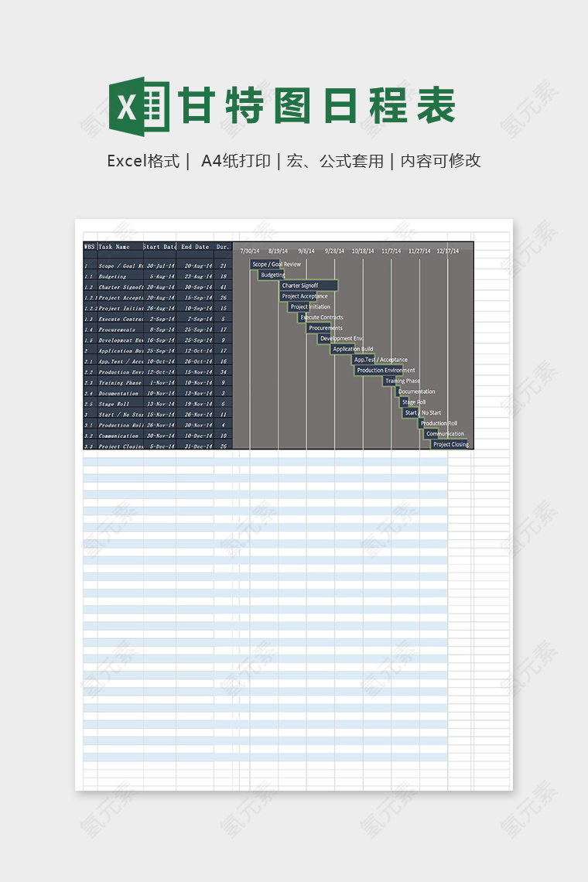Click the Scope / Goal Review Gantt bar
Screen dimensions: 588x882
[x=265, y=264]
